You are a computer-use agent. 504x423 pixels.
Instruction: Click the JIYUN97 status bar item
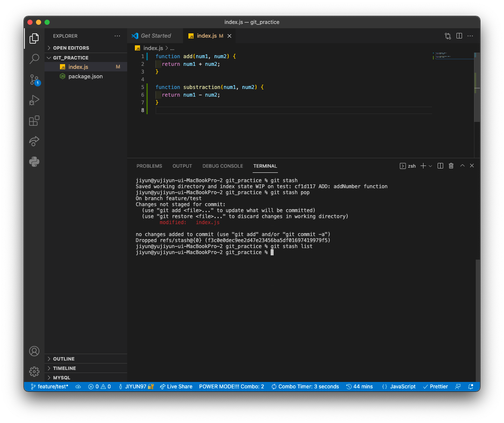tap(136, 387)
